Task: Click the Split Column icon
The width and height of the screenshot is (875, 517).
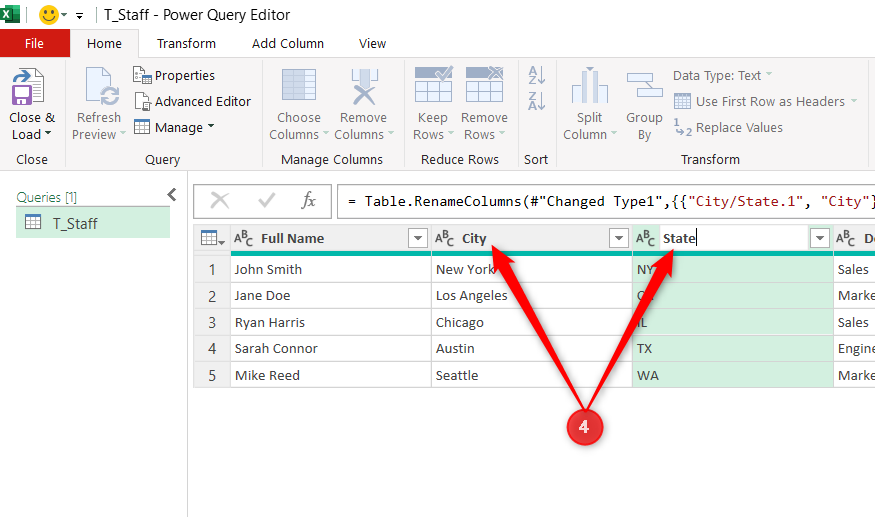Action: pos(589,85)
